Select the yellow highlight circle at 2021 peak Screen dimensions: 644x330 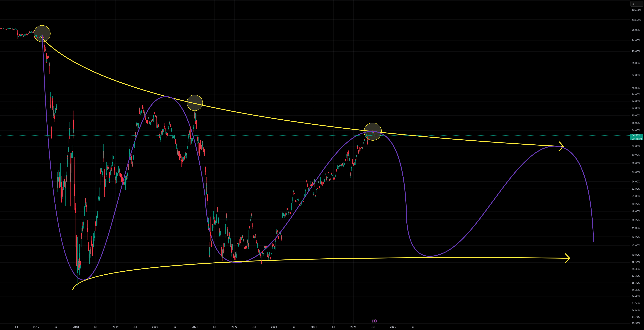(x=195, y=103)
